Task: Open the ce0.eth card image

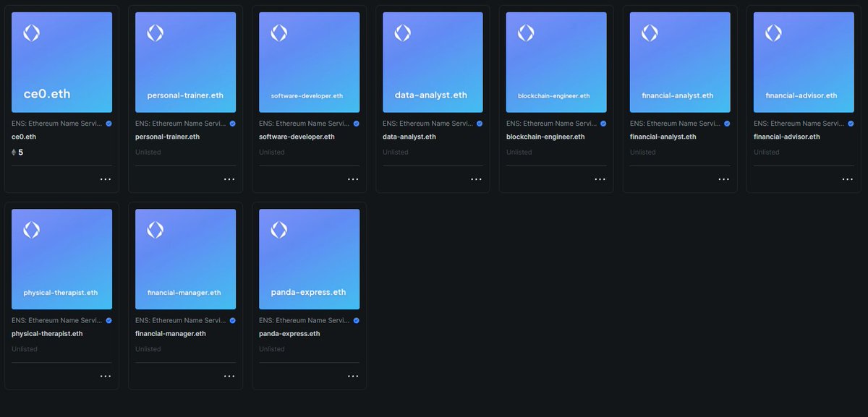Action: tap(62, 62)
